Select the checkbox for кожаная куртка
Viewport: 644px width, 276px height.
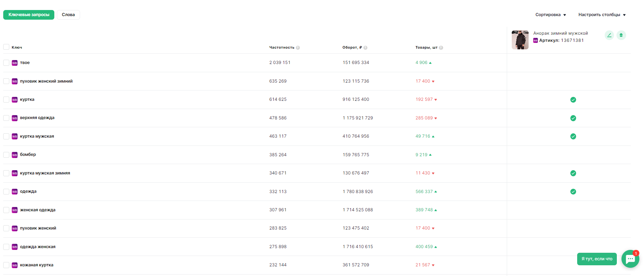pos(6,265)
